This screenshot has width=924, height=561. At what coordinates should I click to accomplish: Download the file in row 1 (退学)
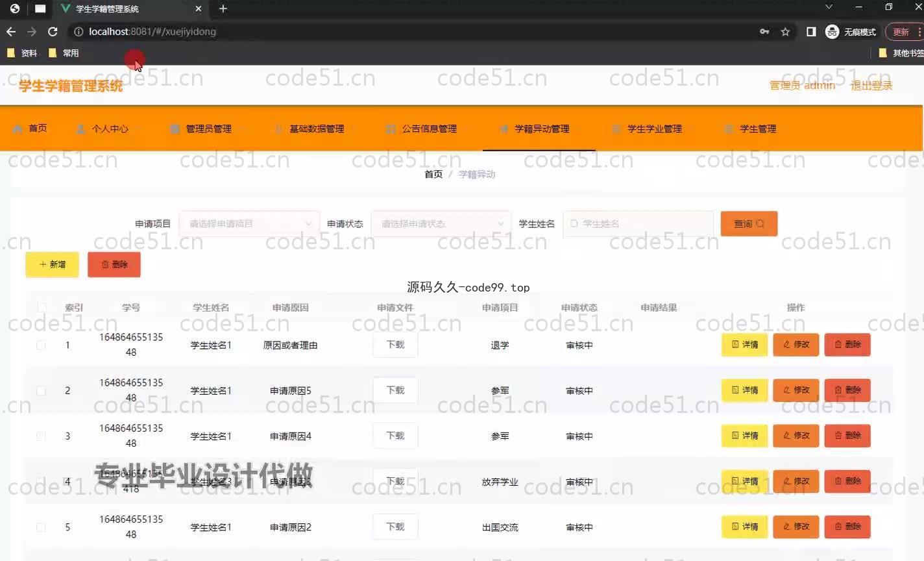tap(395, 345)
